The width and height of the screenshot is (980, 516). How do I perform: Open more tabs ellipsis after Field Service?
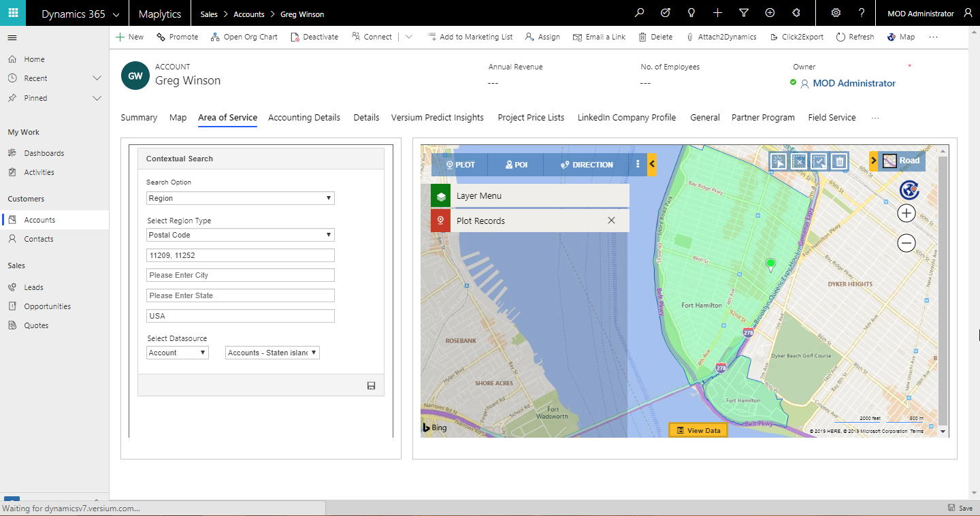(x=875, y=118)
